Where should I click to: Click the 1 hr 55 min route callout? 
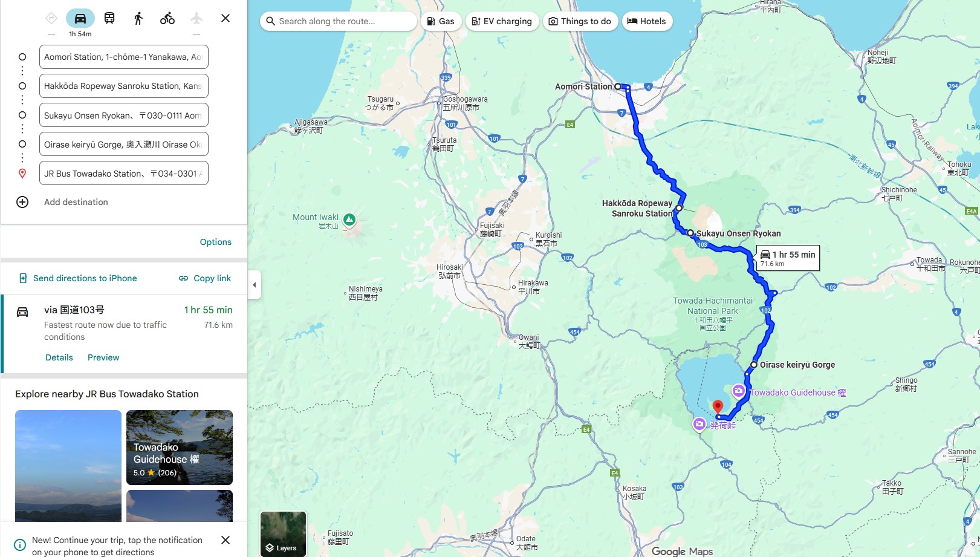coord(788,258)
